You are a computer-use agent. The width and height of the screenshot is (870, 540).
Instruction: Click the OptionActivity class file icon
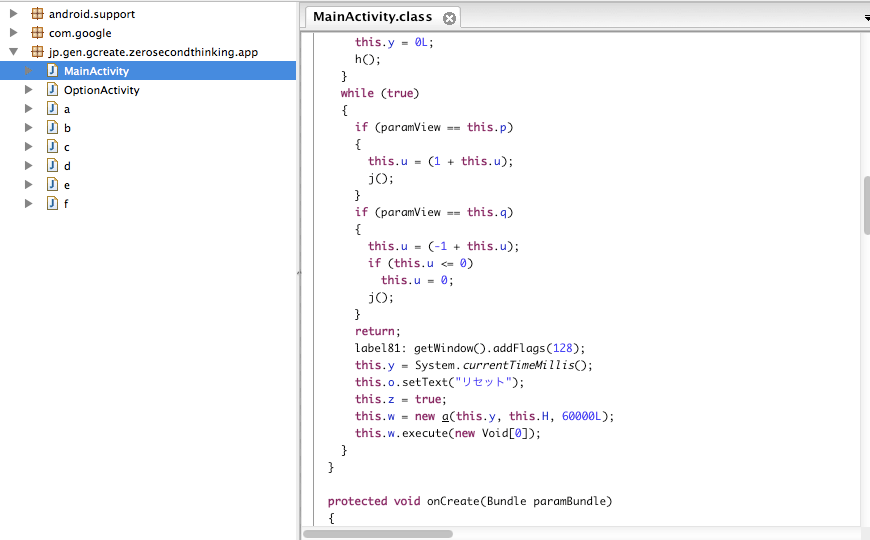coord(52,90)
